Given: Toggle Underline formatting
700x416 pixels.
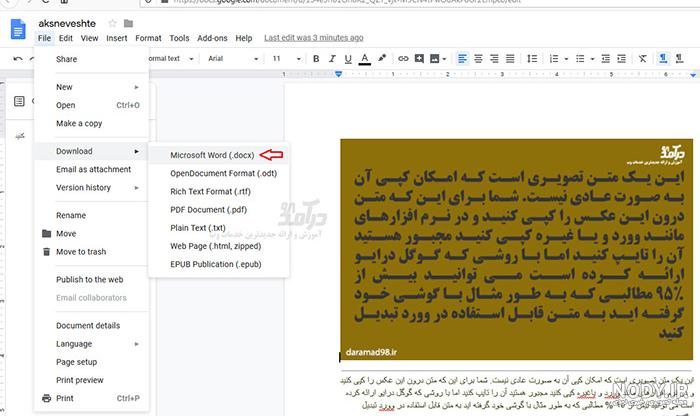Looking at the screenshot, I should pyautogui.click(x=348, y=59).
